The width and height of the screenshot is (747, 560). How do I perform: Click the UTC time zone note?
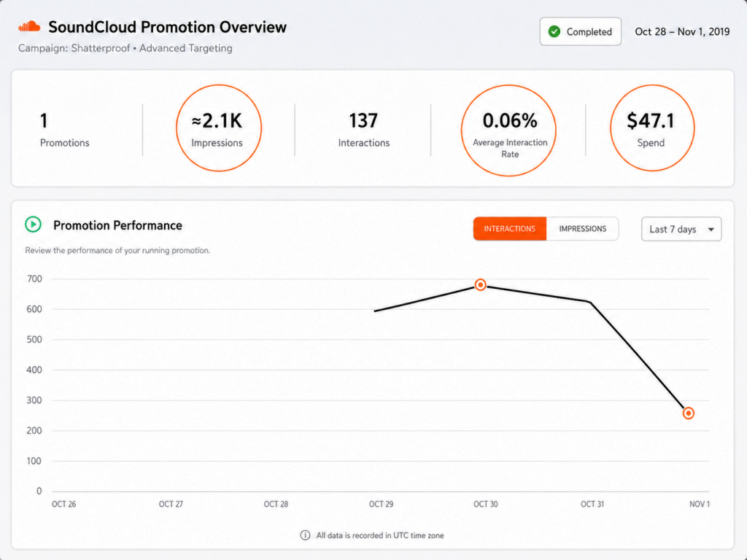[x=380, y=535]
